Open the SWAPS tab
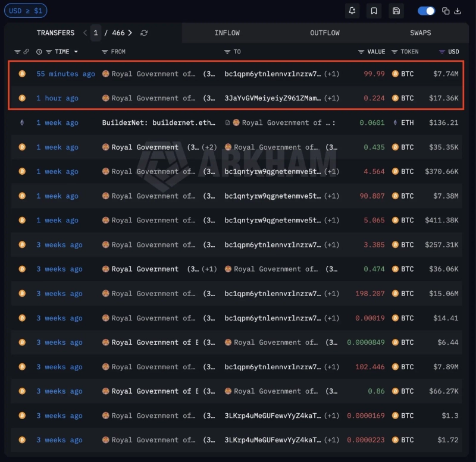Screen dimensions: 476x462 [421, 33]
